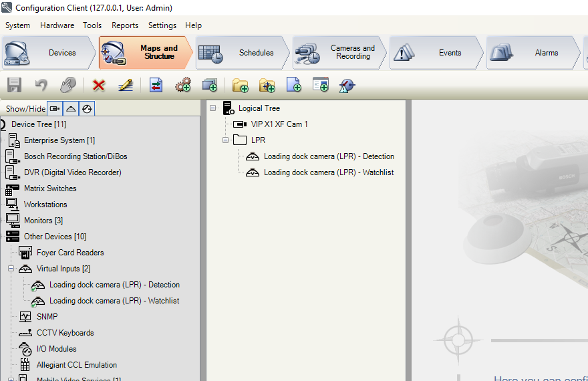Viewport: 588px width, 381px height.
Task: Click the Add Camera Sequence icon
Action: (x=210, y=85)
